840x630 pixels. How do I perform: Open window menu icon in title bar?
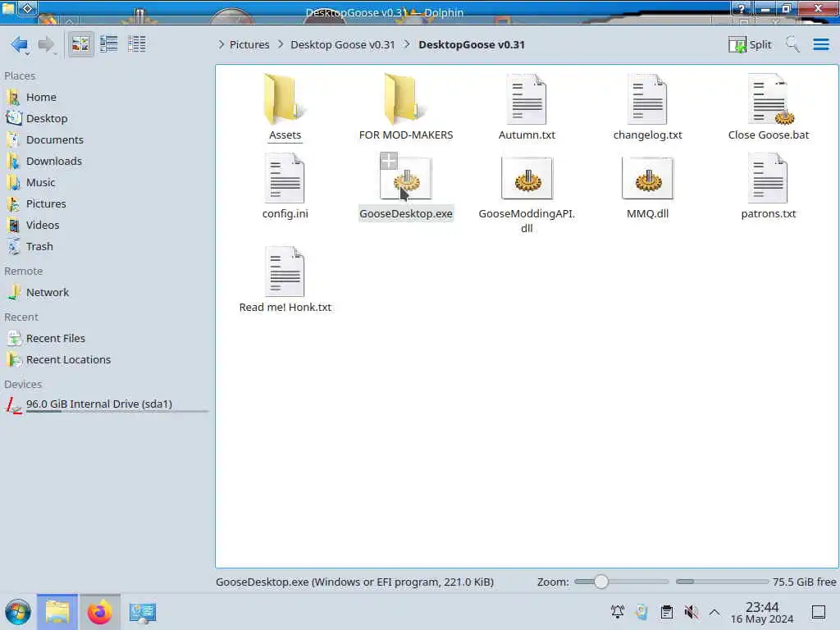(27, 8)
